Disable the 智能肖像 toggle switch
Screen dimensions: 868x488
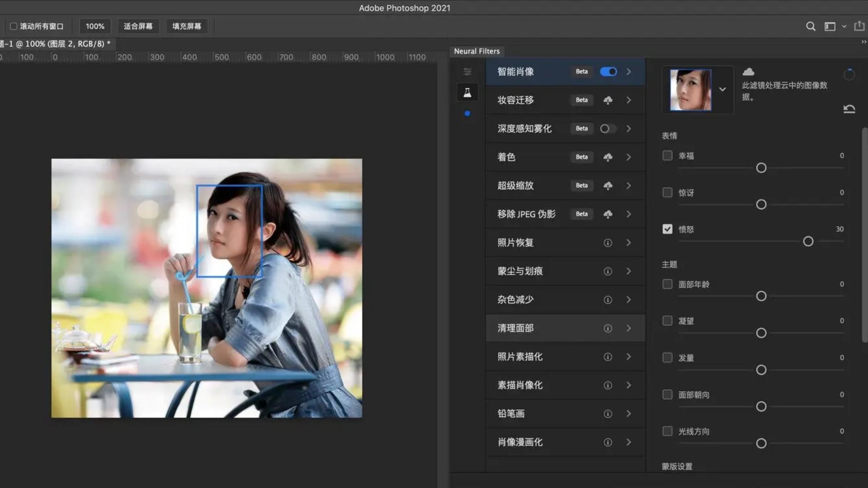point(608,71)
